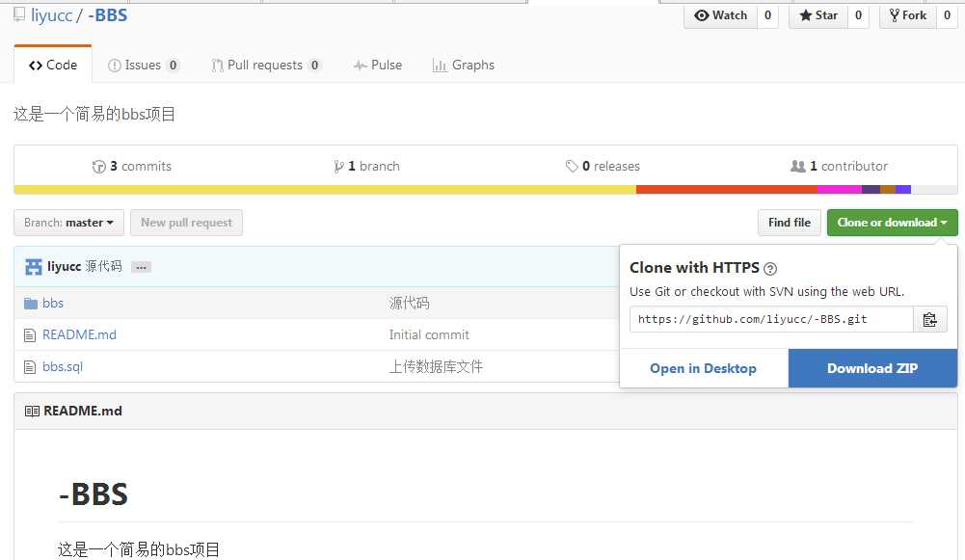
Task: Star this repository
Action: [x=818, y=15]
